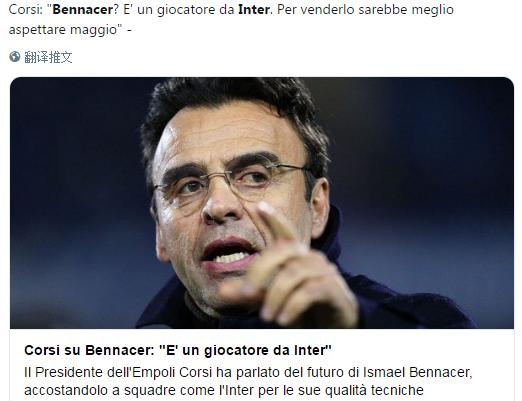Screen dimensions: 522x401
Task: Click the card description starting "Il Presidente dell'Empoli"
Action: click(x=248, y=381)
